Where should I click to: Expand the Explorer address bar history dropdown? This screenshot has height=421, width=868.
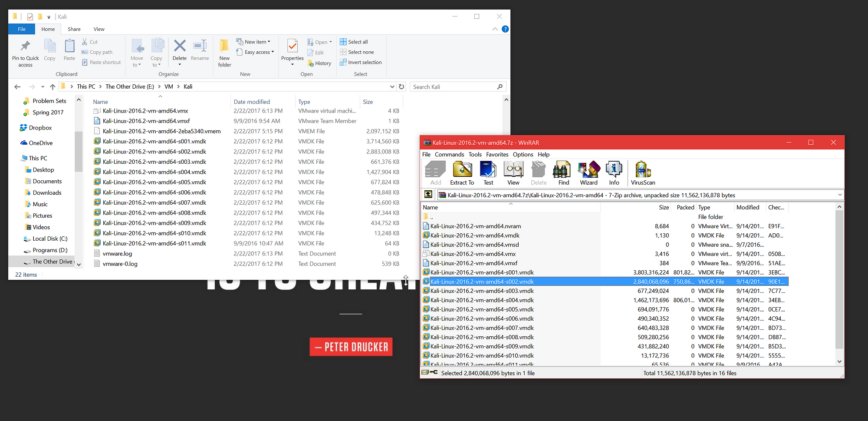point(392,86)
